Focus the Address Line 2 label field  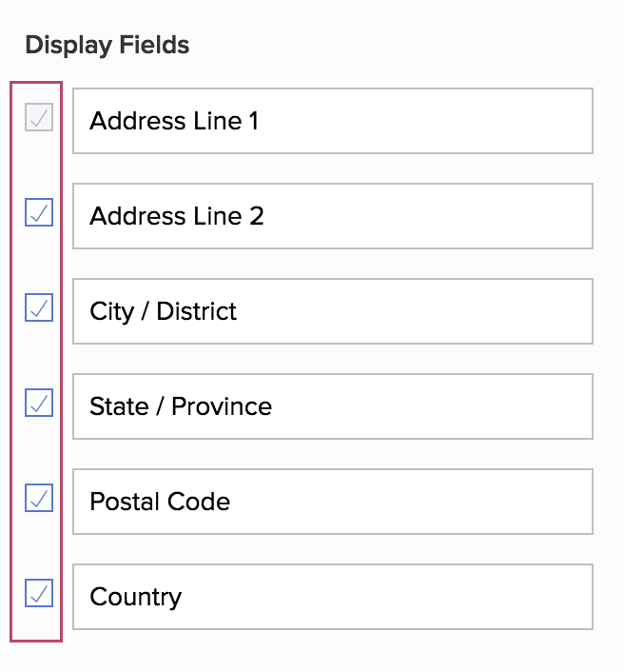(333, 216)
